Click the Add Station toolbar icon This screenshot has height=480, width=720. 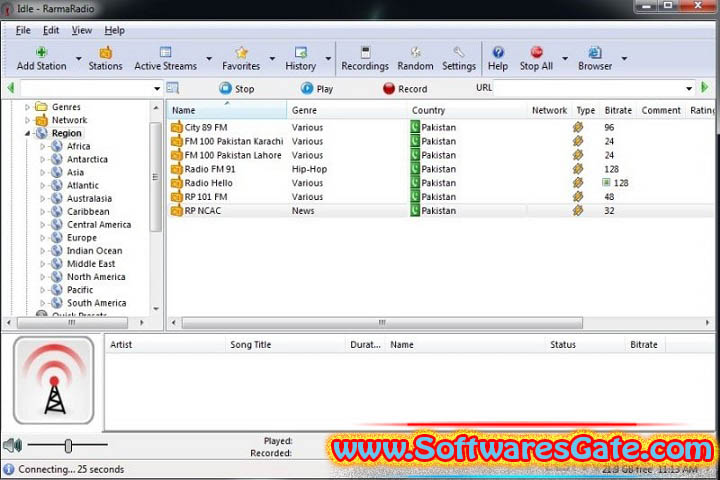41,52
